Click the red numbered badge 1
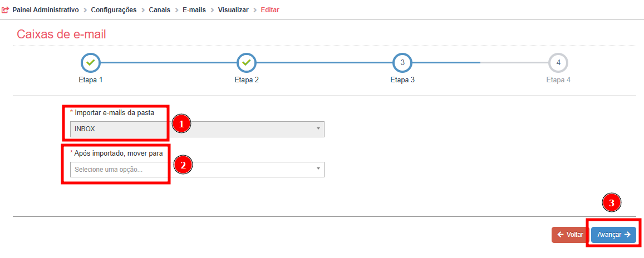Screen dimensions: 644x258 181,123
